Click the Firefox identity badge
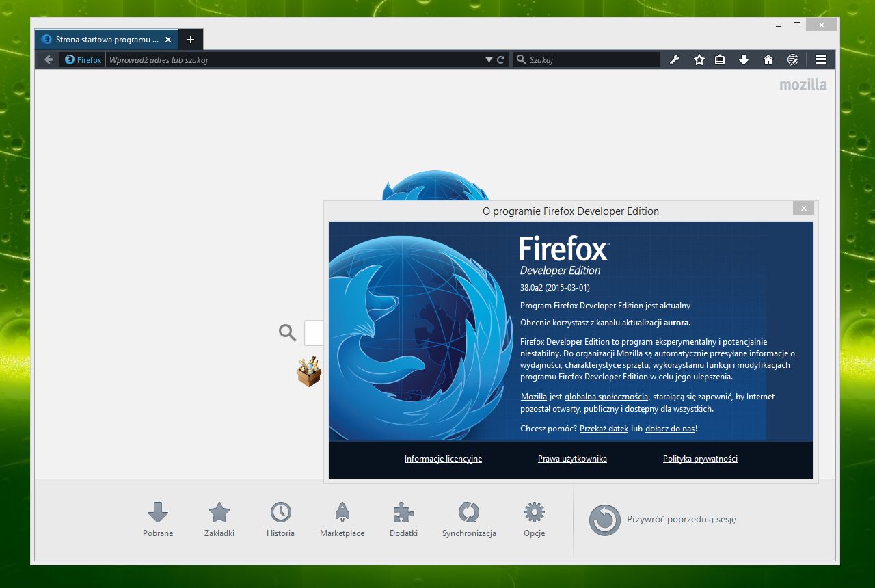The height and width of the screenshot is (588, 875). 83,59
